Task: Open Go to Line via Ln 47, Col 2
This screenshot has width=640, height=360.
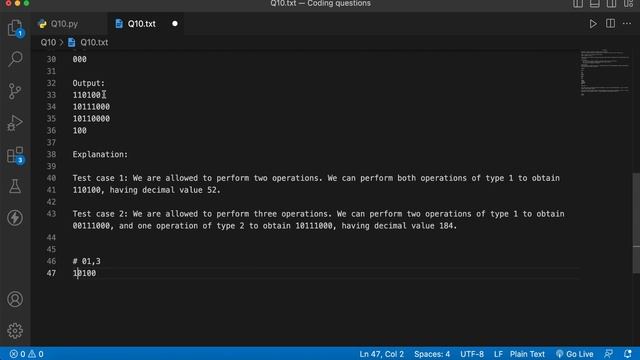Action: point(381,354)
